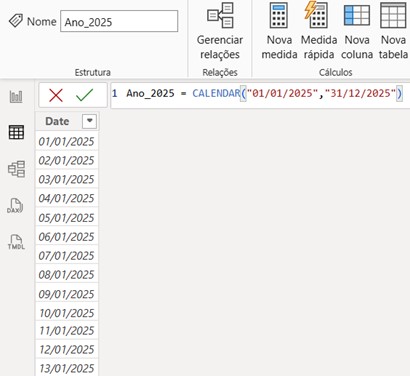Select the cell 02/01/2025
Viewport: 410px width, 376px height.
pos(67,160)
